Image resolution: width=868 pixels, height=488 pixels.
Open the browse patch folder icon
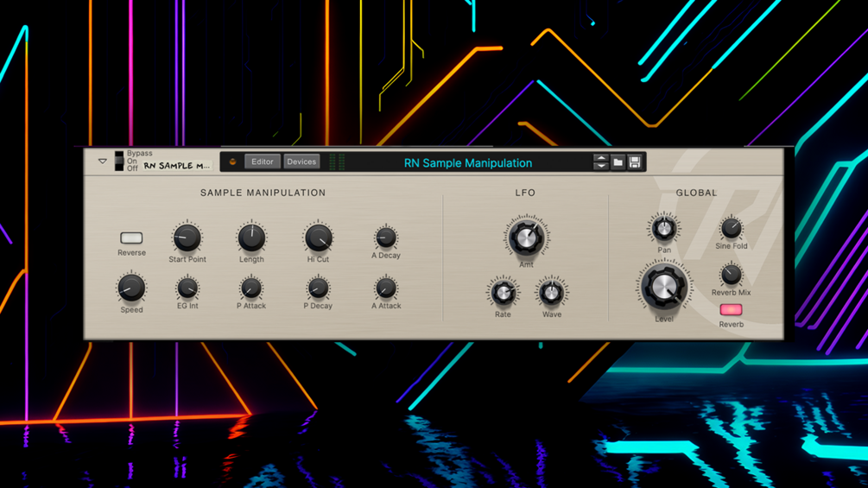coord(618,162)
